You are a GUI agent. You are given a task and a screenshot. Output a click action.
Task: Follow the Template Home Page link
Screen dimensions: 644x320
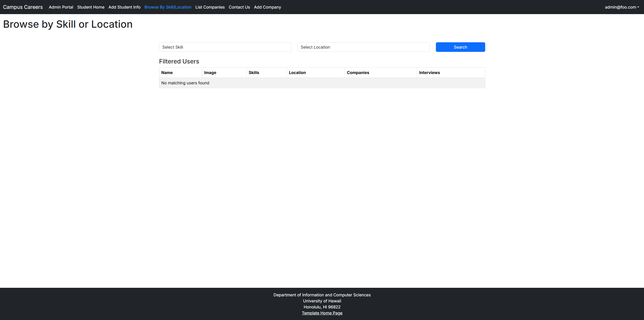coord(322,313)
